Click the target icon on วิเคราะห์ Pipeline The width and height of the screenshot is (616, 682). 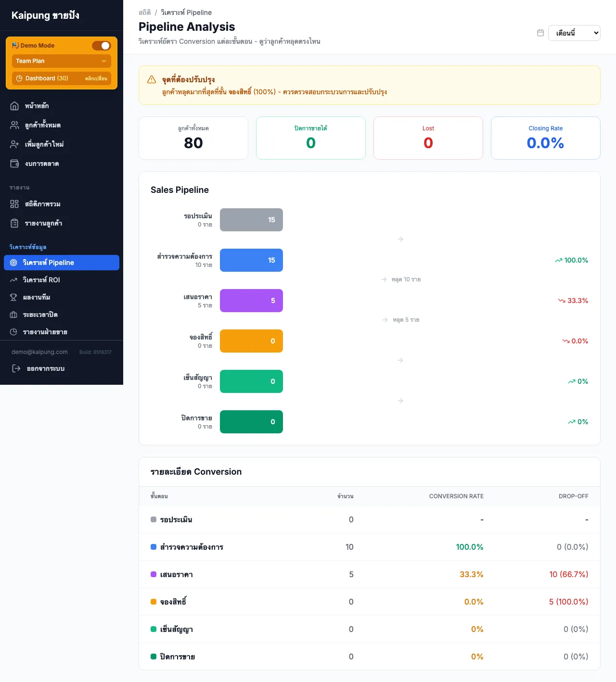[14, 263]
